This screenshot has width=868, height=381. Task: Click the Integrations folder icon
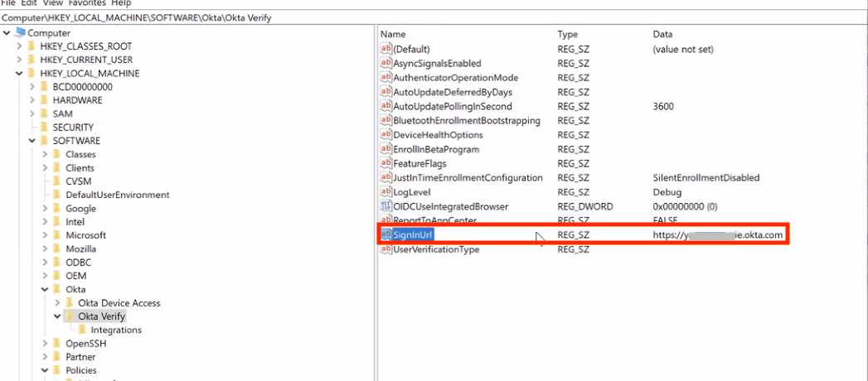(83, 330)
